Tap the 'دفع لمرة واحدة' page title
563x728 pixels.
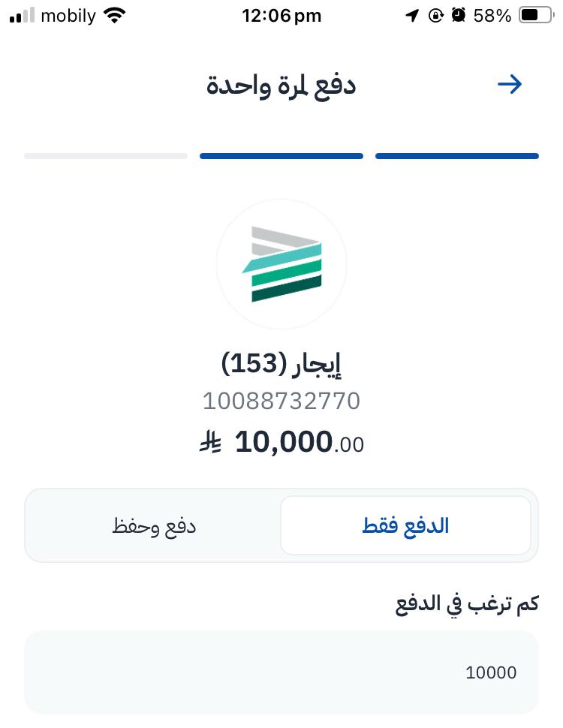(281, 85)
